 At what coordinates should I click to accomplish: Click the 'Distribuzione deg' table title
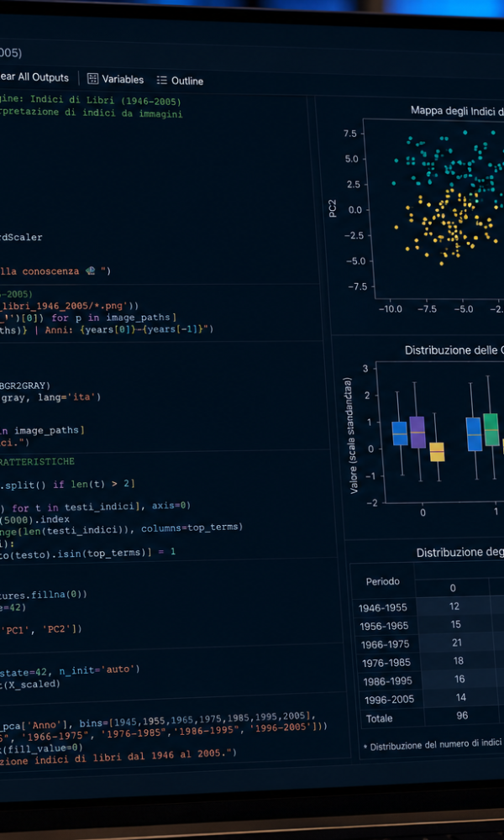click(x=460, y=553)
